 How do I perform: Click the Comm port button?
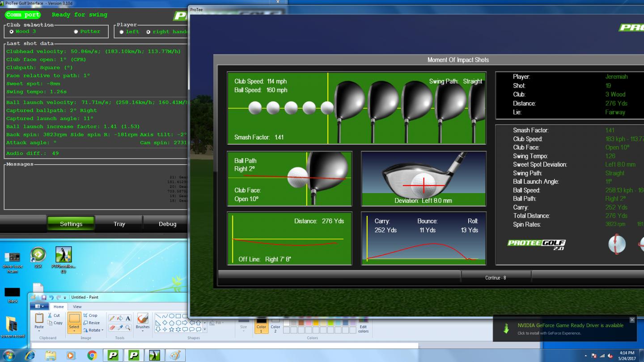(23, 15)
